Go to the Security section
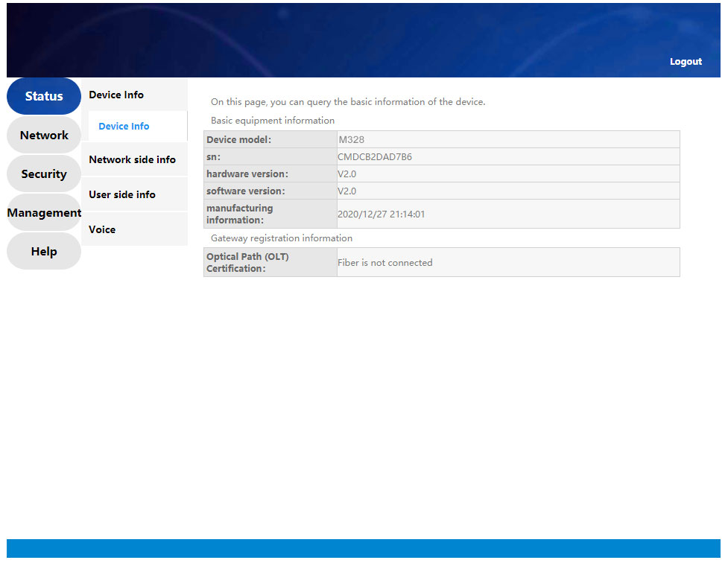The width and height of the screenshot is (728, 563). (x=44, y=174)
